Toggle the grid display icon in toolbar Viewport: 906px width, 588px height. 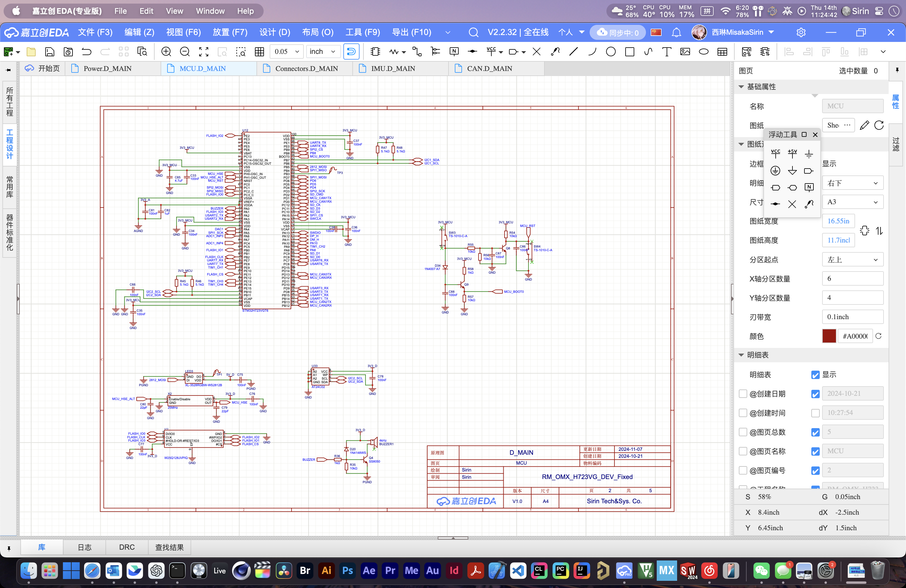tap(260, 52)
